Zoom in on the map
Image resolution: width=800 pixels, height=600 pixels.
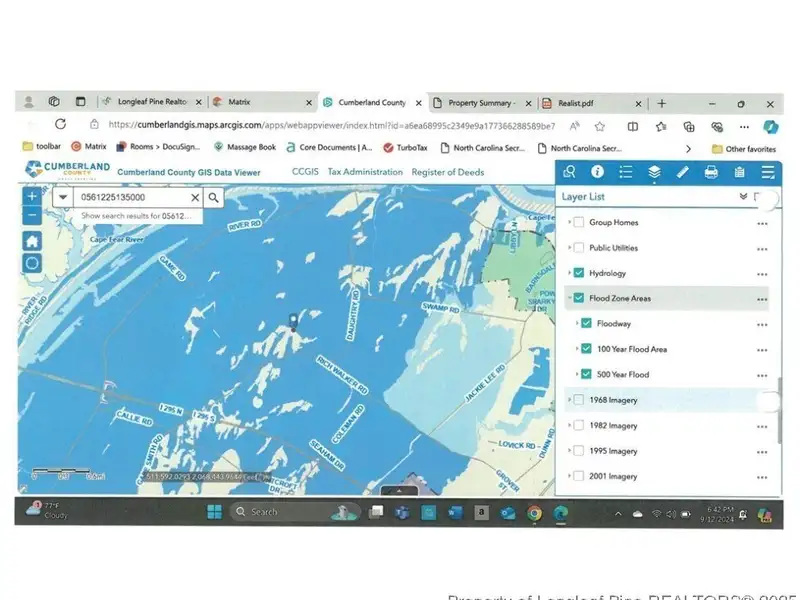coord(32,196)
